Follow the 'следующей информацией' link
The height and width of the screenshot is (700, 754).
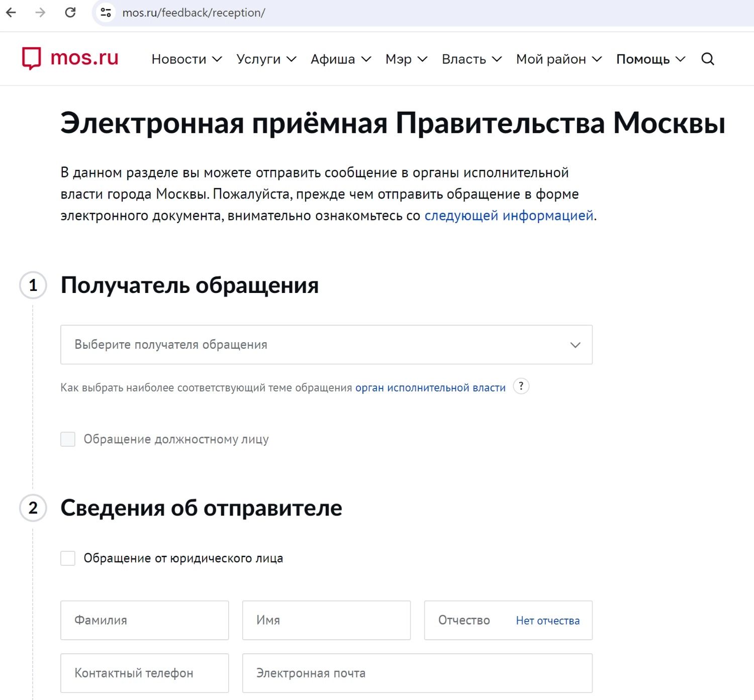[x=509, y=216]
